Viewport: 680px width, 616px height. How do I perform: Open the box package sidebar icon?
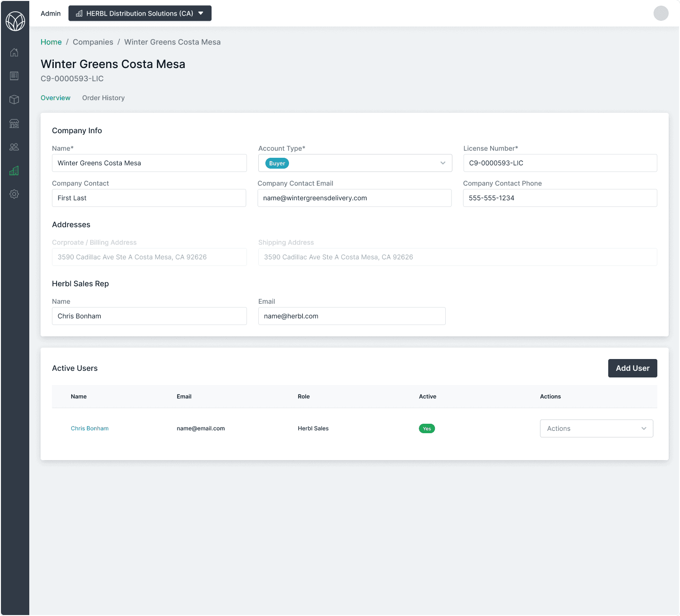pyautogui.click(x=14, y=100)
